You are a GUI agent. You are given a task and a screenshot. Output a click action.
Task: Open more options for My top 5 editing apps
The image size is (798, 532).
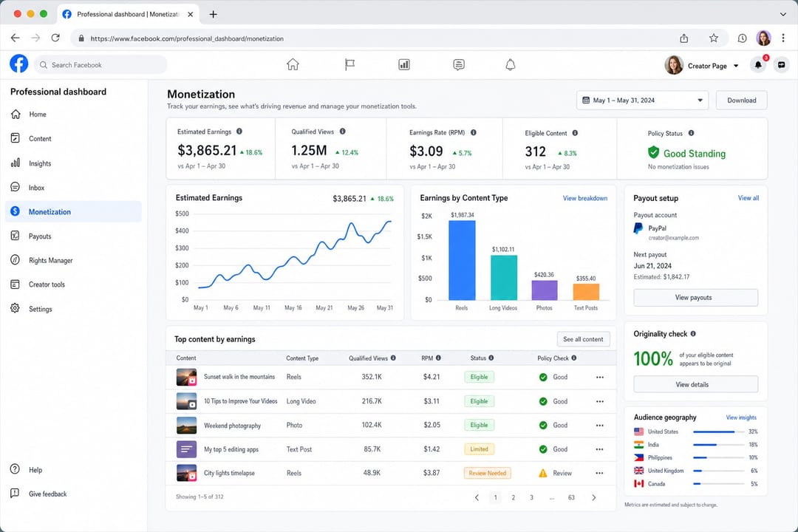pyautogui.click(x=599, y=449)
